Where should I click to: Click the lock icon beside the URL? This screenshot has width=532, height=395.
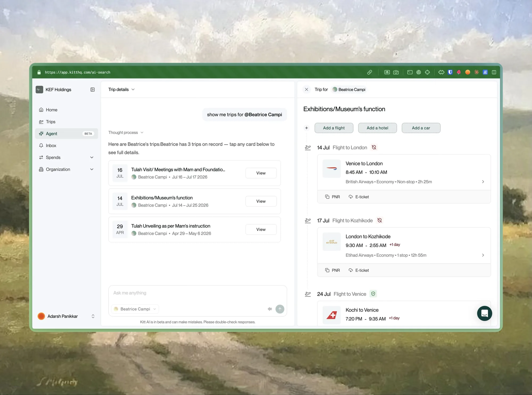[39, 72]
